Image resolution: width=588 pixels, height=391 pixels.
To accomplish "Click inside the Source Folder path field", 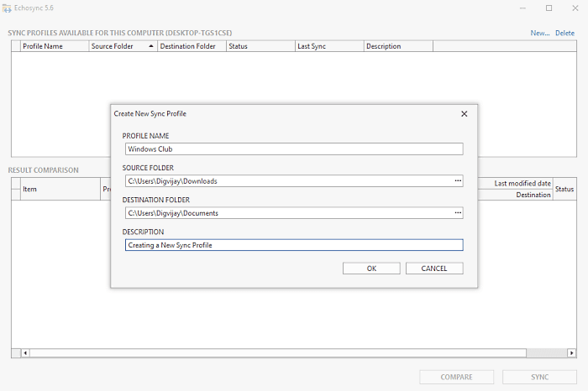I will (x=289, y=181).
